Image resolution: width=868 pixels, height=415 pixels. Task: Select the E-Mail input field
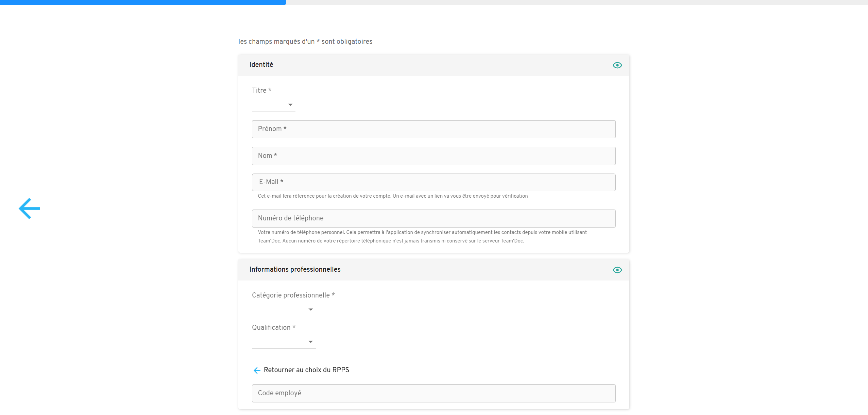coord(433,182)
